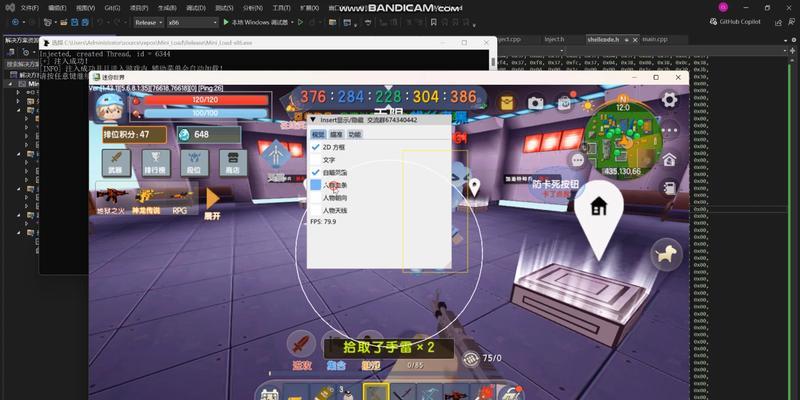Toggle the third checked checkbox above 人物血条
800x400 pixels.
point(315,172)
